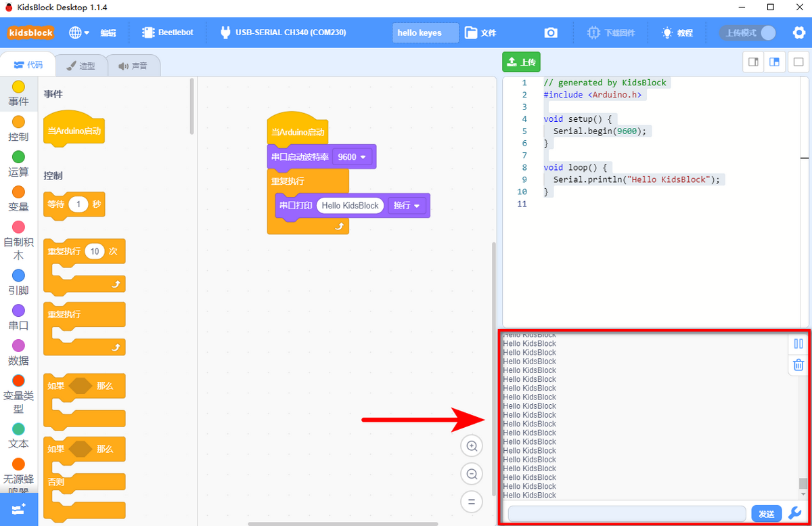Viewport: 812px width, 526px height.
Task: Select the small-stage layout icon
Action: [752, 62]
